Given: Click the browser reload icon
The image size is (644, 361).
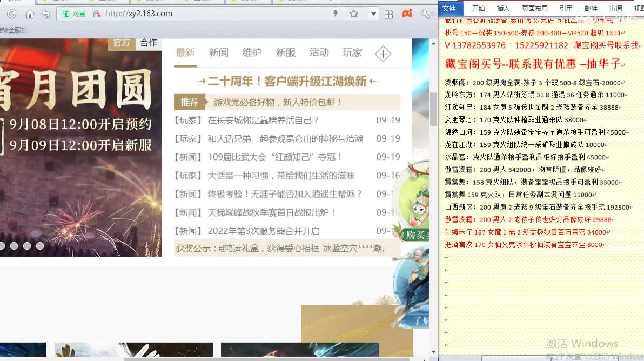Looking at the screenshot, I should (x=11, y=14).
